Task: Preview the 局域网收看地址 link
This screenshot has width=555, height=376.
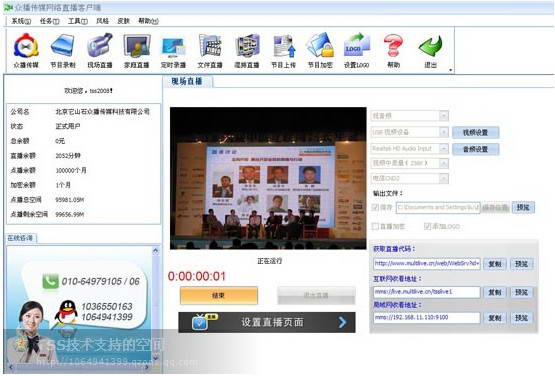Action: (x=522, y=318)
